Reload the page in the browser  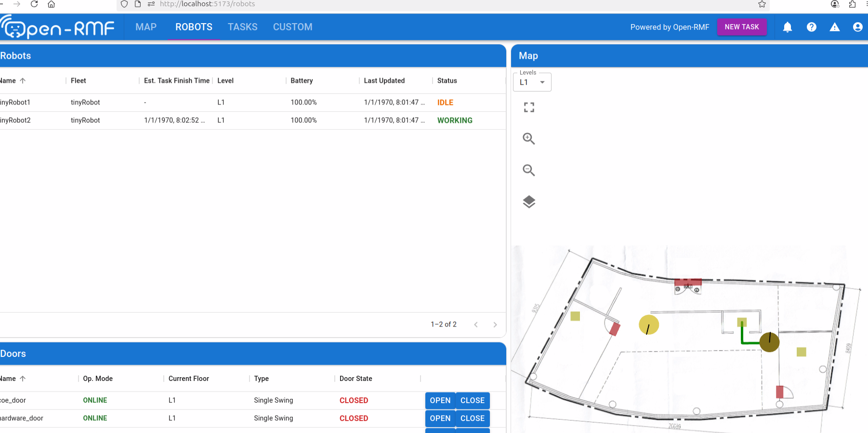pos(34,4)
